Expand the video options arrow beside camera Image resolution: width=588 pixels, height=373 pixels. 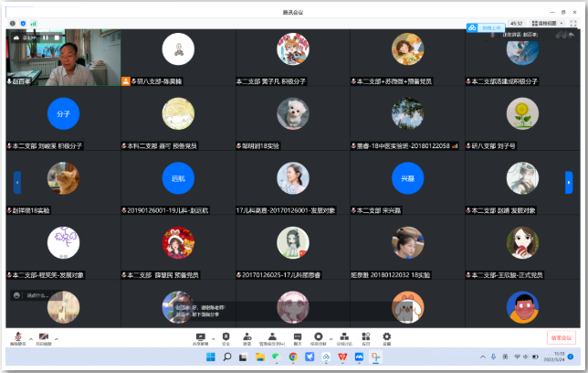(x=59, y=338)
